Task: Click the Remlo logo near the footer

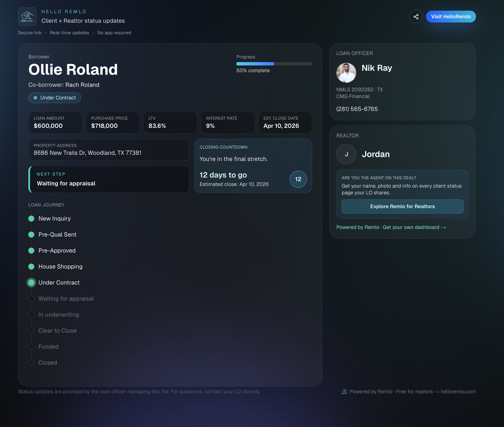Action: [x=345, y=391]
